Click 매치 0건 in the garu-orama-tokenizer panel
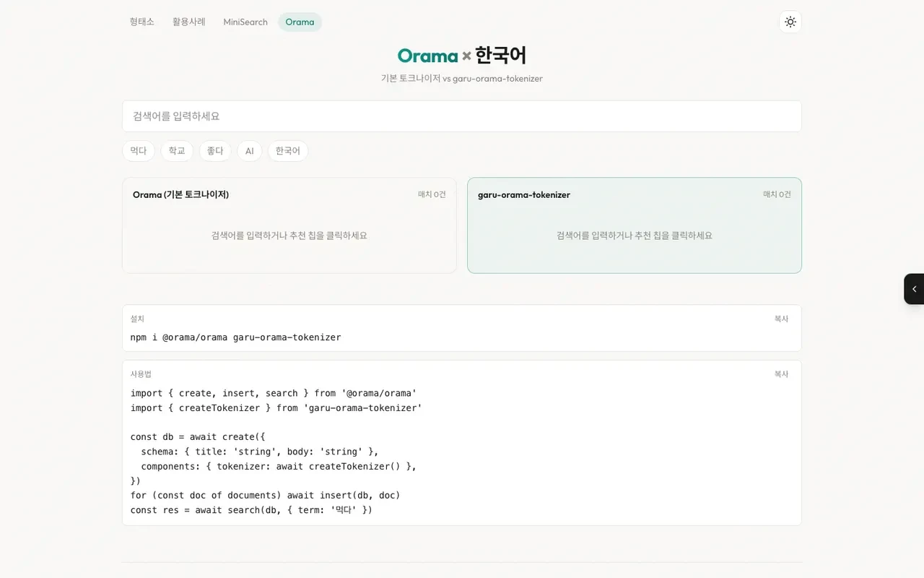This screenshot has width=924, height=578. [777, 194]
